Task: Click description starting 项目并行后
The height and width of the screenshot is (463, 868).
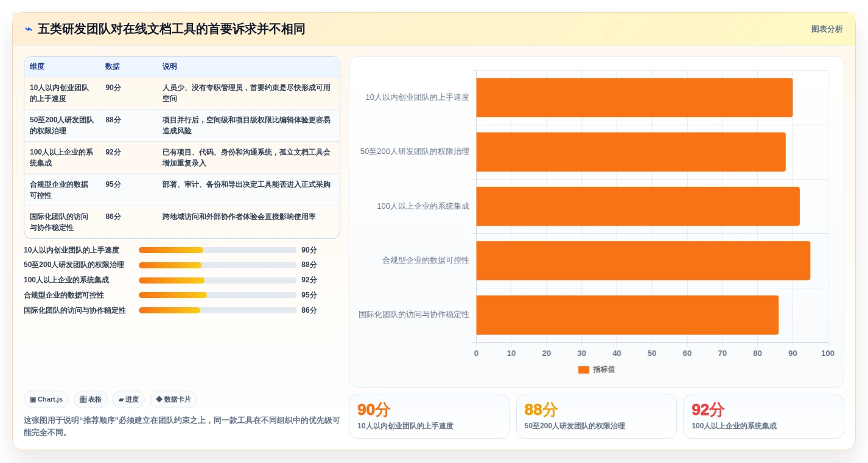Action: (x=247, y=125)
